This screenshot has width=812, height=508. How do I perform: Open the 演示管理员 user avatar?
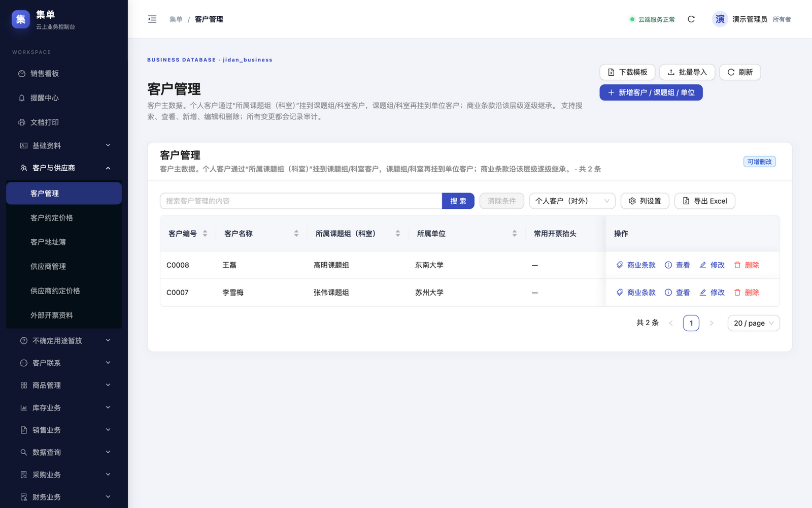[x=720, y=19]
